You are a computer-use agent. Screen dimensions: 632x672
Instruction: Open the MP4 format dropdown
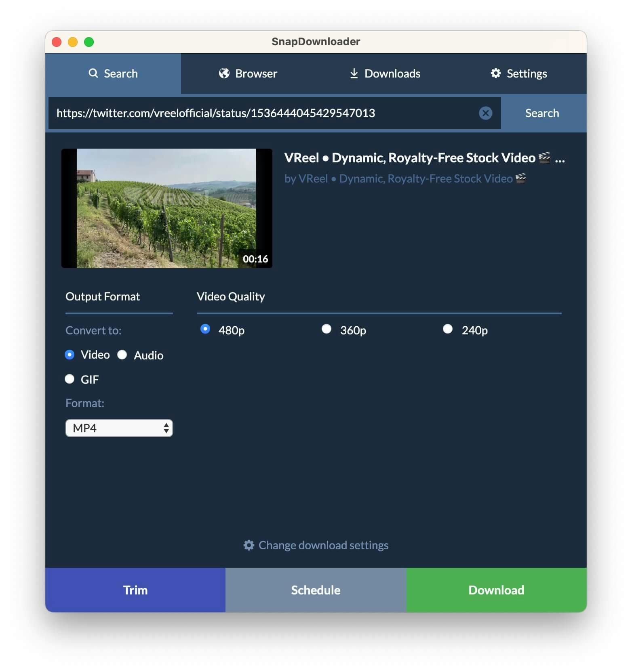coord(119,428)
